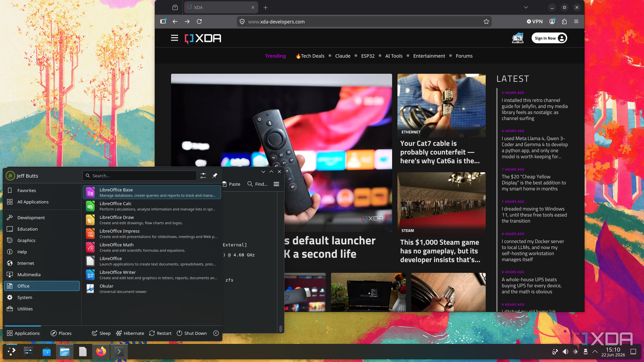Open the Cat7 cable article thumbnail
This screenshot has width=644, height=362.
click(x=441, y=105)
